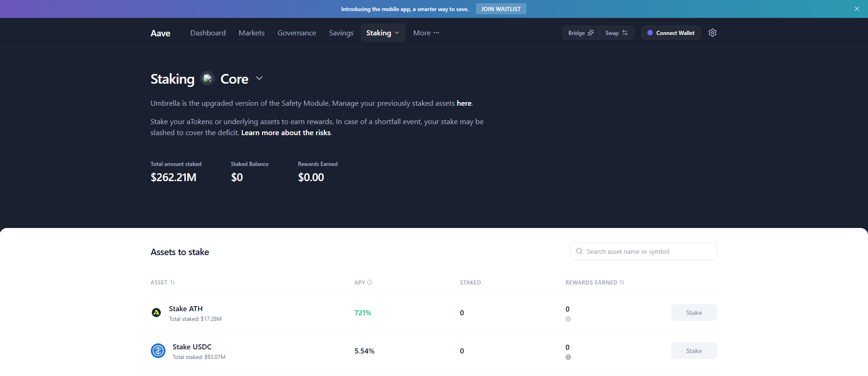Click 'Total staked: $17.28M' text
The image size is (868, 376).
195,319
